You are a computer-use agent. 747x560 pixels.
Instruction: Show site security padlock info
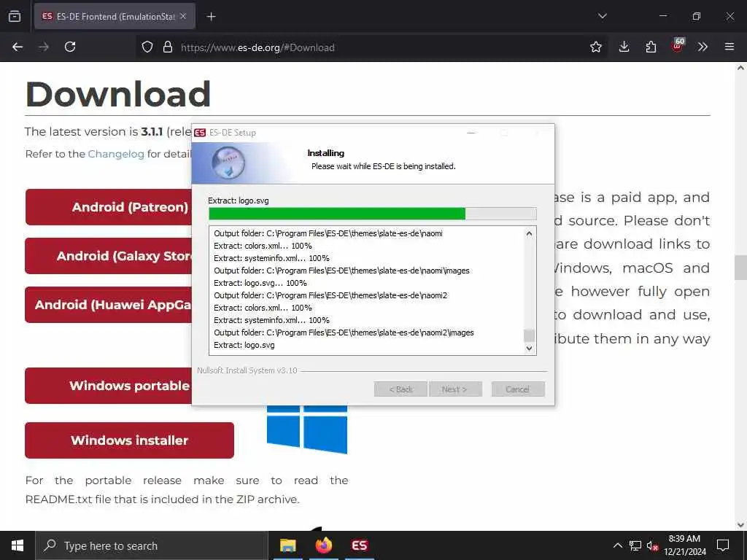coord(167,47)
